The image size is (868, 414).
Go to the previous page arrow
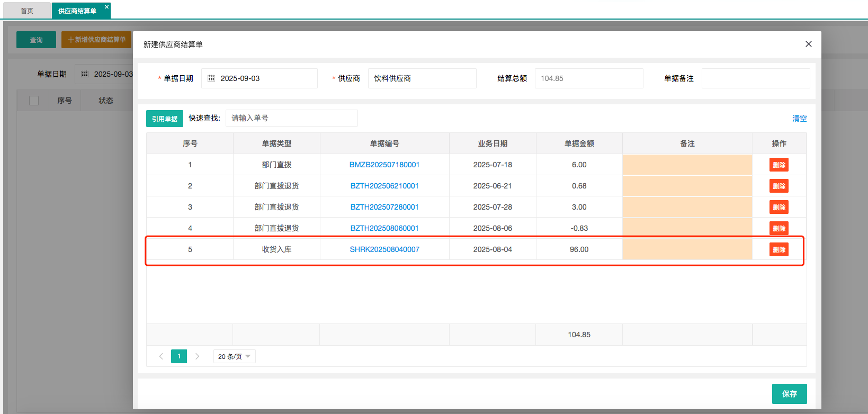(x=161, y=356)
